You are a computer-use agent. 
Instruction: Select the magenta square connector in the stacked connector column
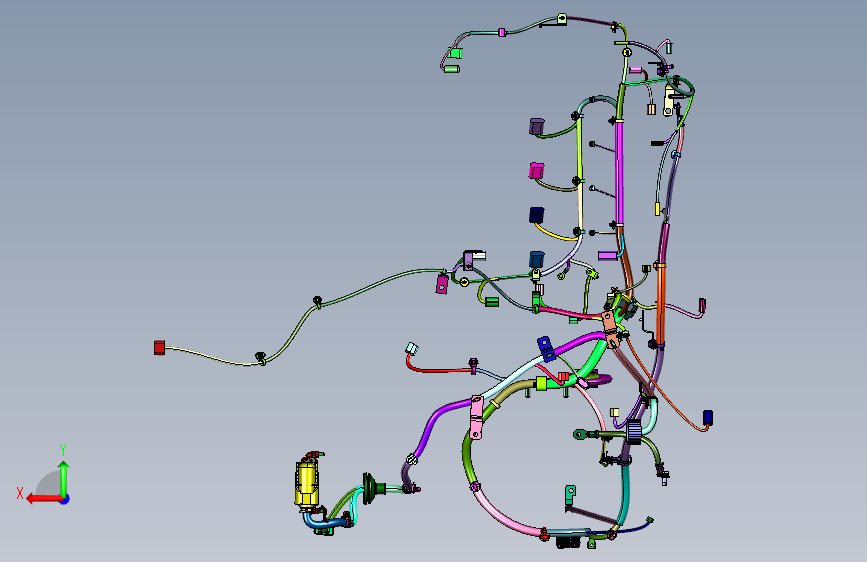click(536, 170)
